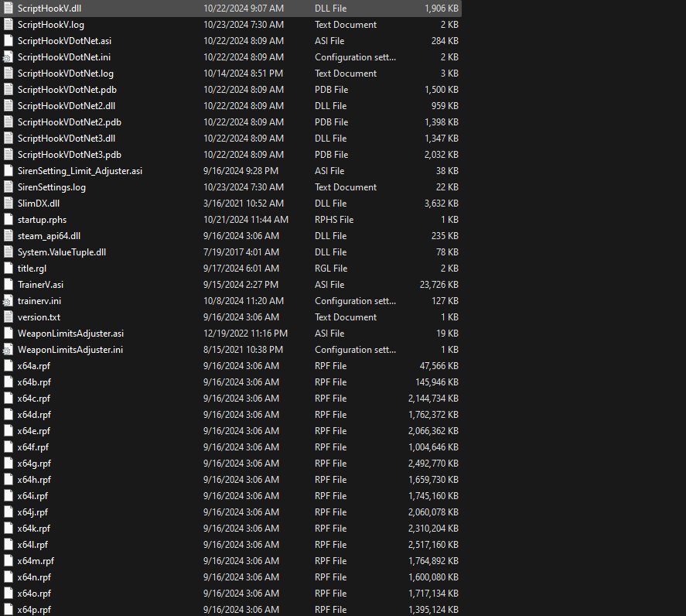The image size is (686, 616).
Task: Select file name x64f.rpf
Action: coord(32,447)
